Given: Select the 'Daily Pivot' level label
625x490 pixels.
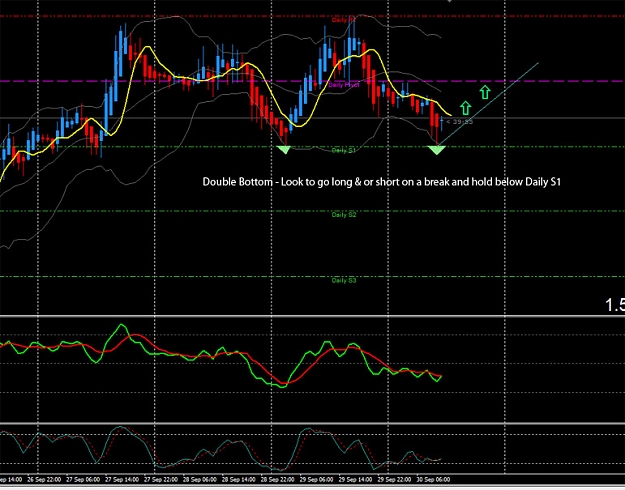Looking at the screenshot, I should [344, 85].
